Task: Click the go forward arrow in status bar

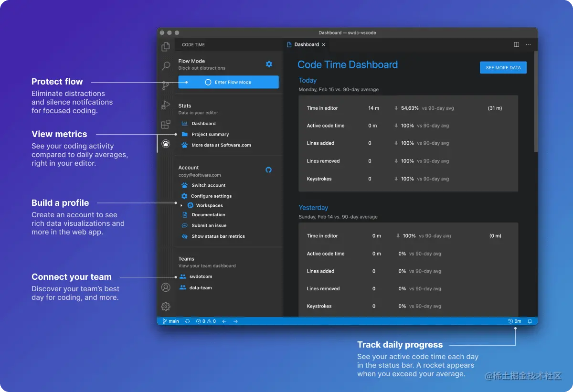Action: coord(235,321)
